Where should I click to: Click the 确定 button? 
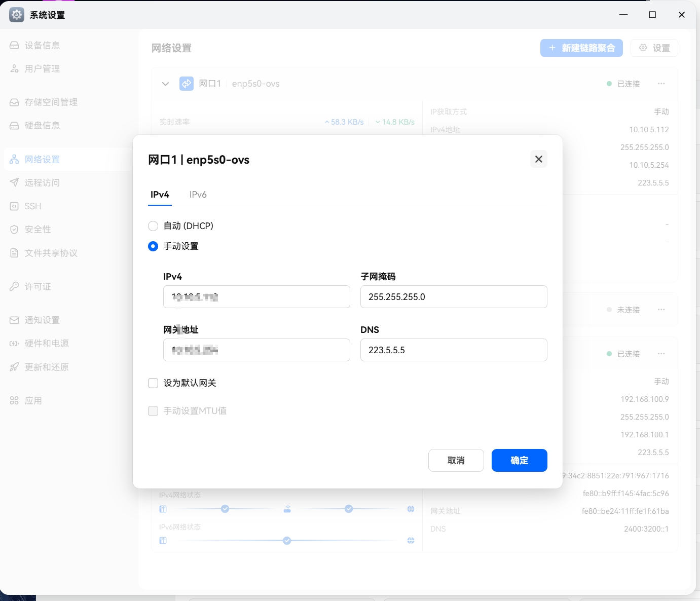tap(519, 460)
